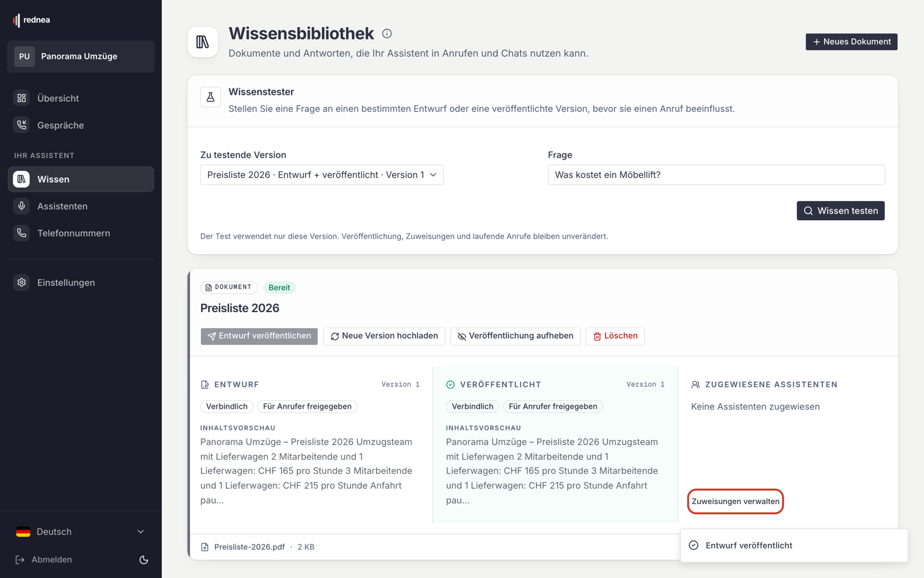Click the Telefonnummern phone icon
The height and width of the screenshot is (578, 924).
click(x=21, y=233)
